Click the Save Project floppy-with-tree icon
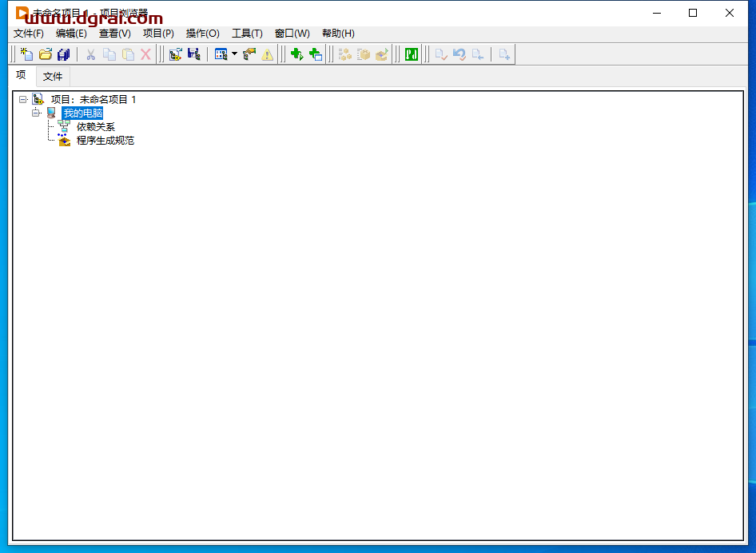The image size is (756, 553). coord(194,54)
